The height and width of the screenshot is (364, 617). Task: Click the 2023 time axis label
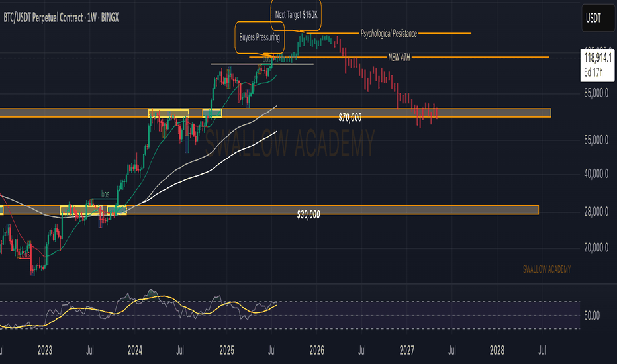tap(44, 350)
